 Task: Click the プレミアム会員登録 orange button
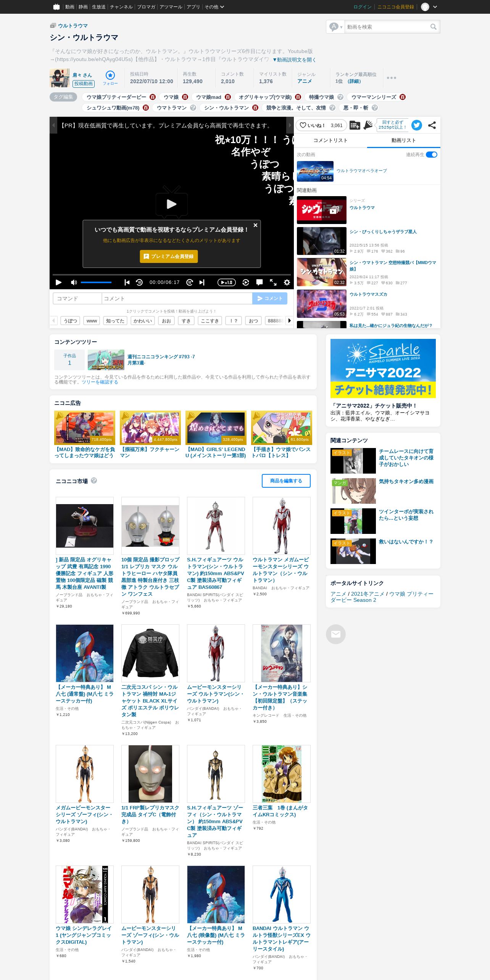[169, 256]
